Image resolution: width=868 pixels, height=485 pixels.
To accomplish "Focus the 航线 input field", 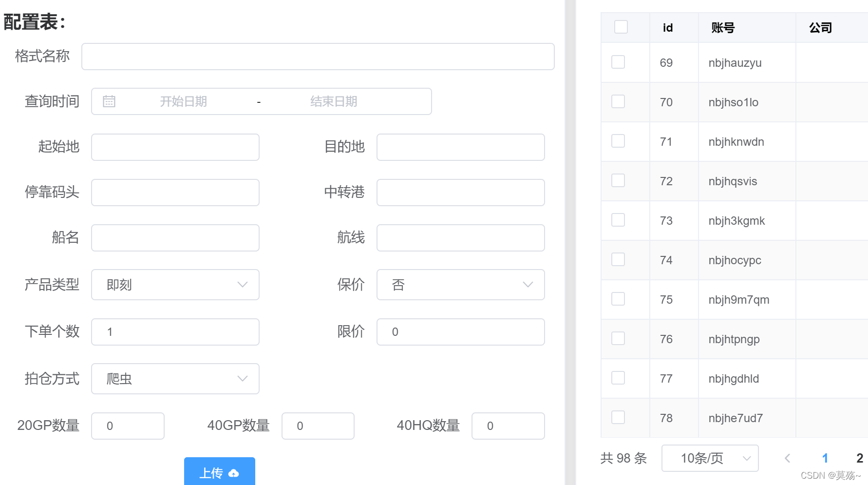I will tap(461, 238).
